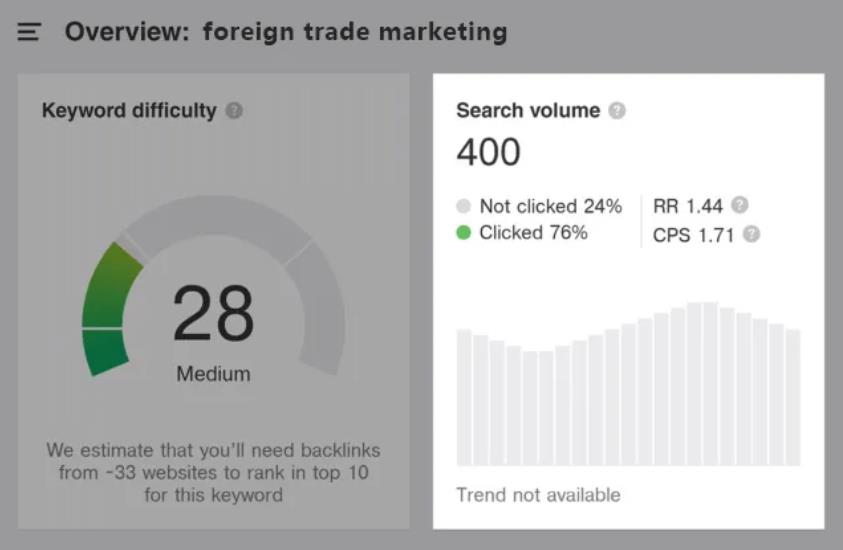Click the green Clicked legend dot

coord(463,233)
